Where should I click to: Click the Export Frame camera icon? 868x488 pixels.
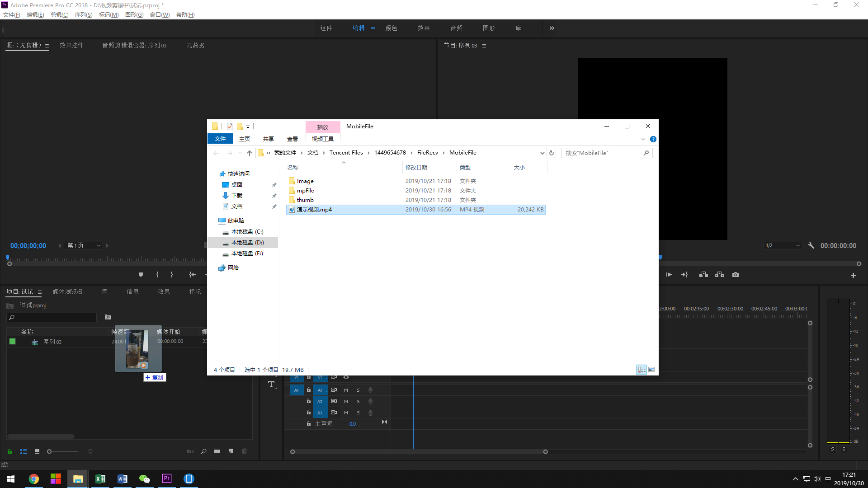[736, 275]
